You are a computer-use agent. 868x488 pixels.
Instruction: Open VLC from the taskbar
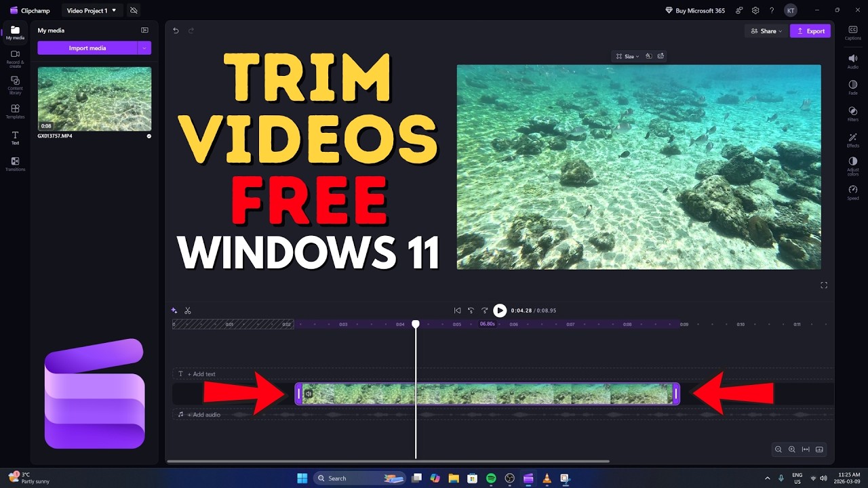(x=547, y=478)
